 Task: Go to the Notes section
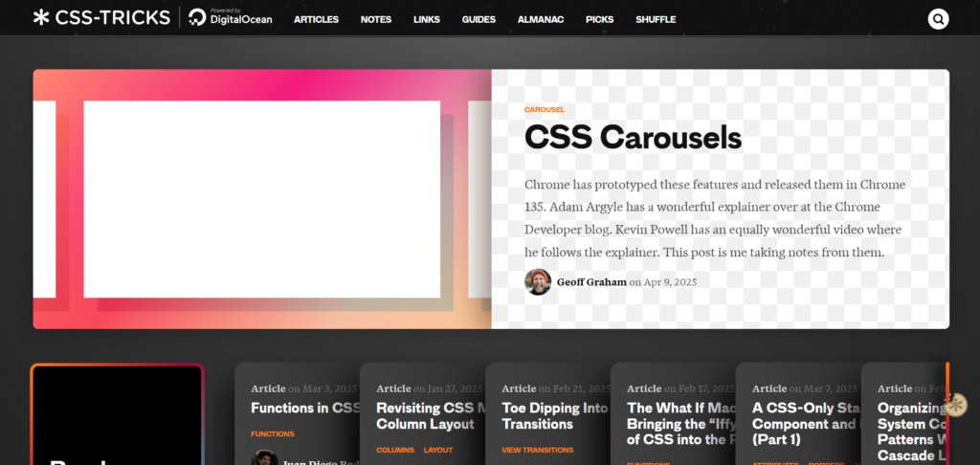375,19
